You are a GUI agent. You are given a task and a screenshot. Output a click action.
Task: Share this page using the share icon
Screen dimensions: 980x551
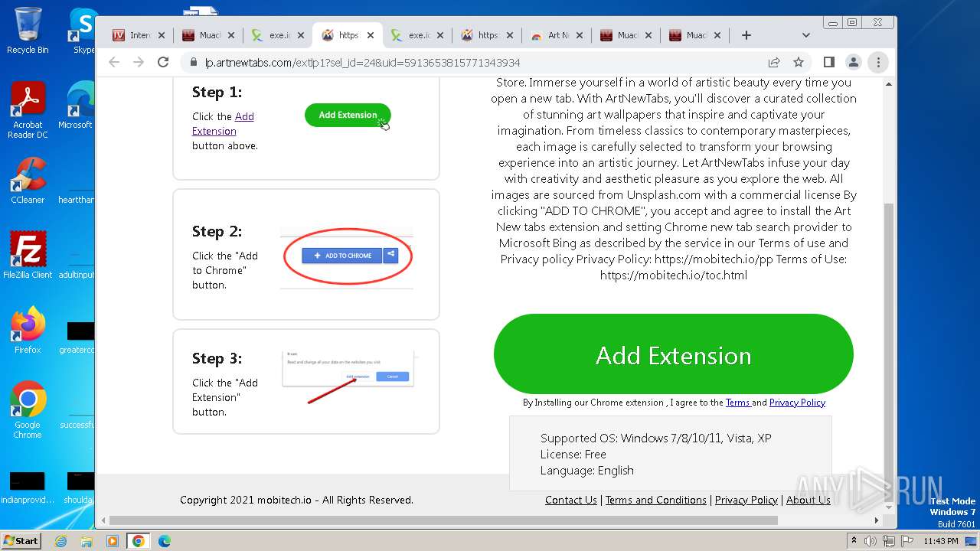coord(774,63)
